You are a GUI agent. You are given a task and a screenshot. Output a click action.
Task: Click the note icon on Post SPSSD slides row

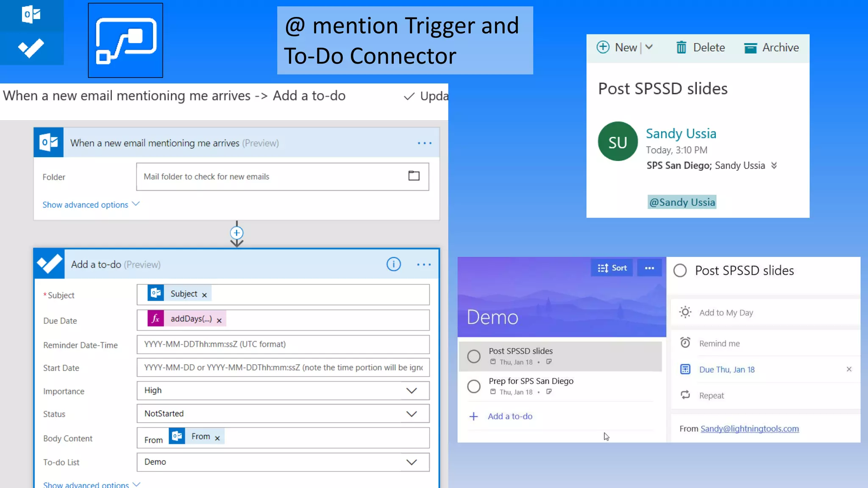click(x=549, y=362)
